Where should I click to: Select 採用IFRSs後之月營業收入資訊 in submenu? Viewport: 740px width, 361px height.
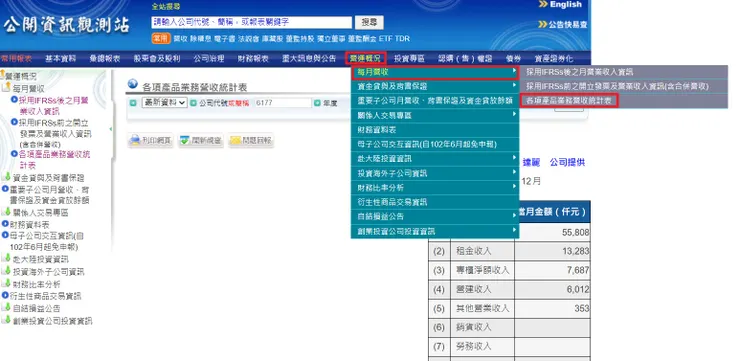pyautogui.click(x=580, y=72)
